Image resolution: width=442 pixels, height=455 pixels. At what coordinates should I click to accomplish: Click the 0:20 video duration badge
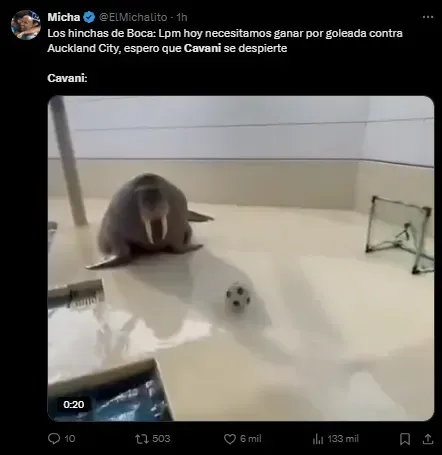(x=74, y=404)
